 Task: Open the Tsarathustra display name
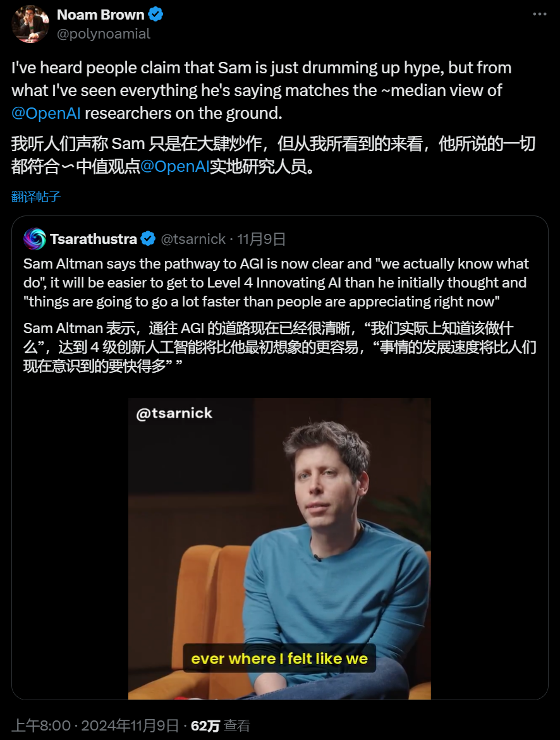point(94,239)
